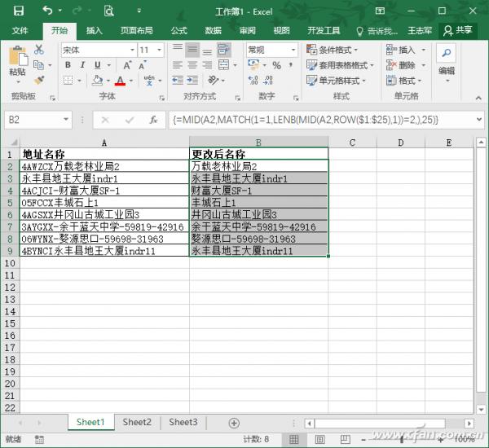Click the Undo arrow icon
Screen dimensions: 489x448
46,11
